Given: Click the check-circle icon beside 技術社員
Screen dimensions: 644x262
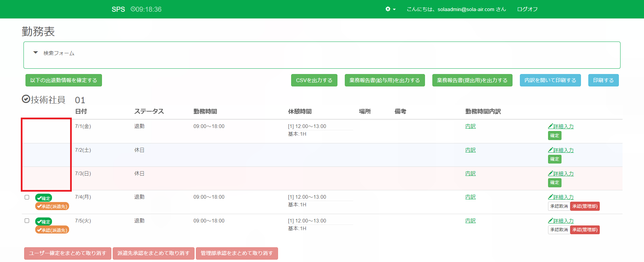Looking at the screenshot, I should tap(26, 99).
